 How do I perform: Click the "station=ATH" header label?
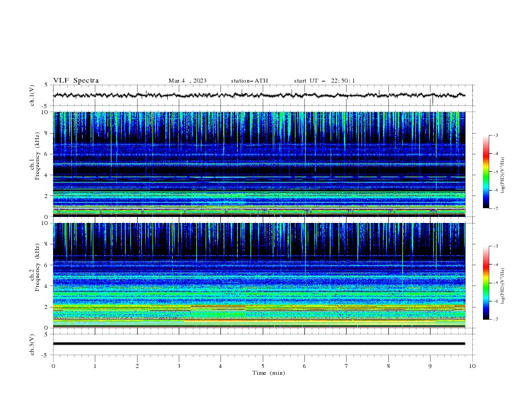(x=249, y=81)
